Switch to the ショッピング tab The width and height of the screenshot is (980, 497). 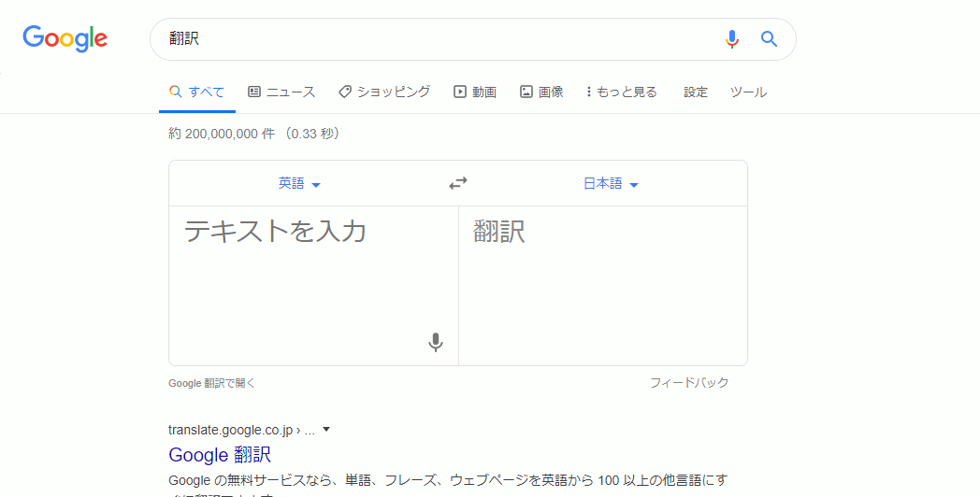[384, 92]
